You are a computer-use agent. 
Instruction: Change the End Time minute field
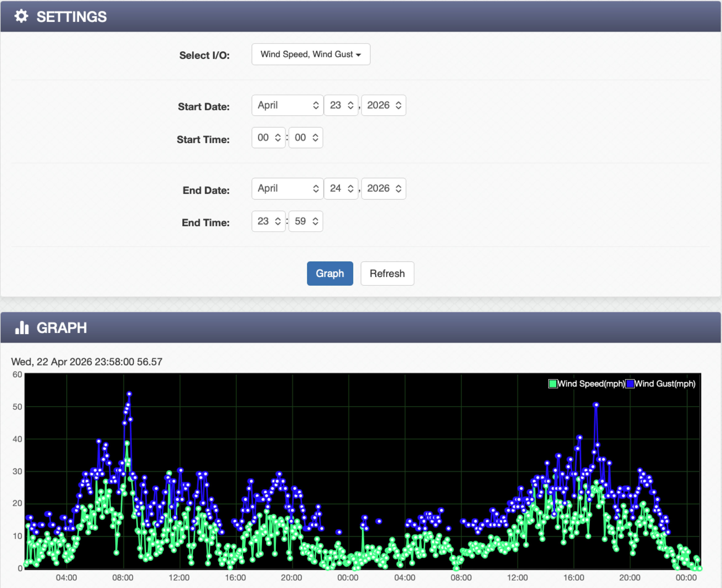coord(306,221)
